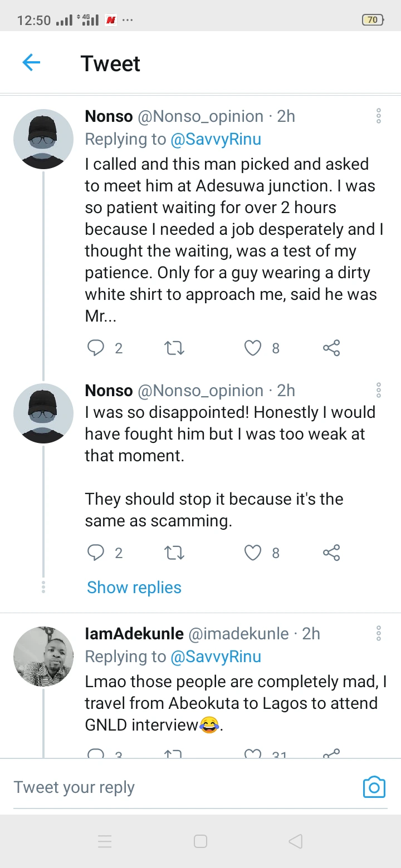
Task: Reply to Nonso's Adesuwa junction tweet
Action: (x=96, y=348)
